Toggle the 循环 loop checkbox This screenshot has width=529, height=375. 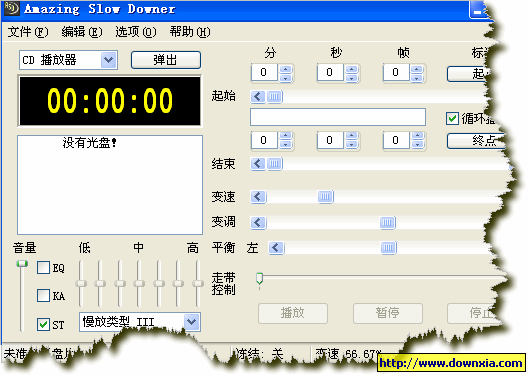click(452, 119)
